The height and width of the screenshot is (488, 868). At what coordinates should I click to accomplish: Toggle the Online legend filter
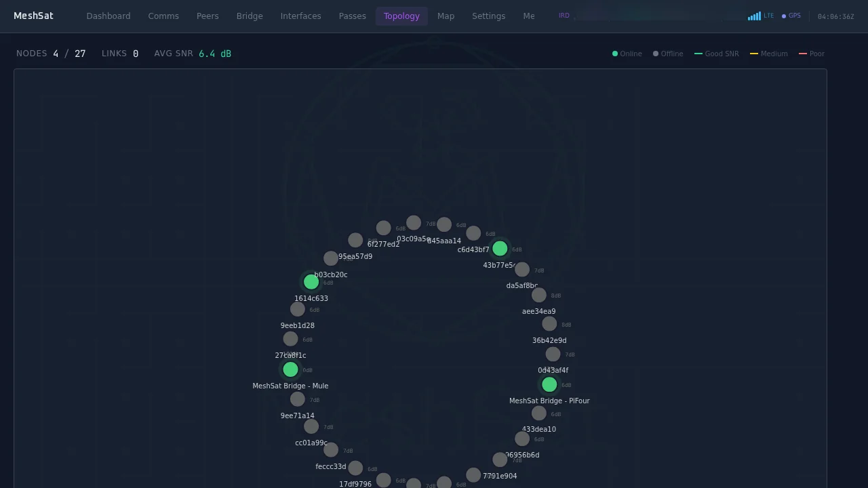point(626,54)
